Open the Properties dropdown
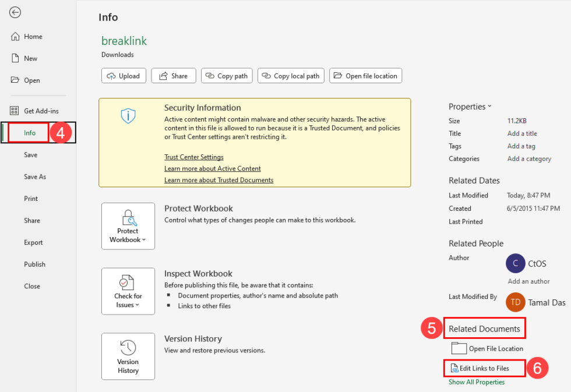The height and width of the screenshot is (392, 571). 470,106
